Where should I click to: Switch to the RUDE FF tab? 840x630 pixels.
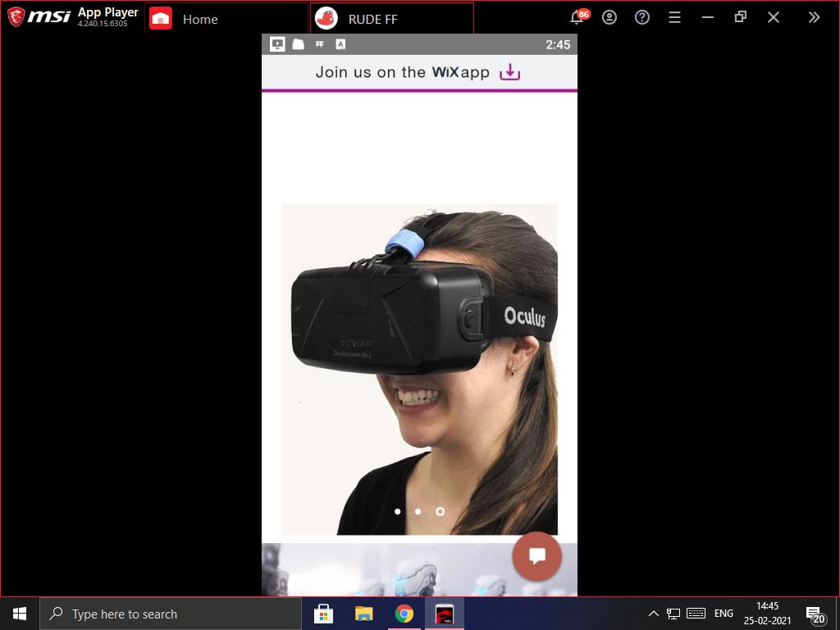click(391, 19)
